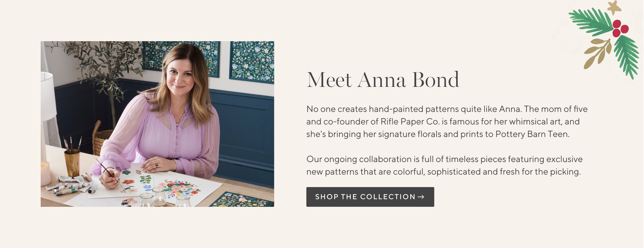Image resolution: width=644 pixels, height=248 pixels.
Task: Click the paragraph mentioning Rifle Paper Co.
Action: point(447,121)
